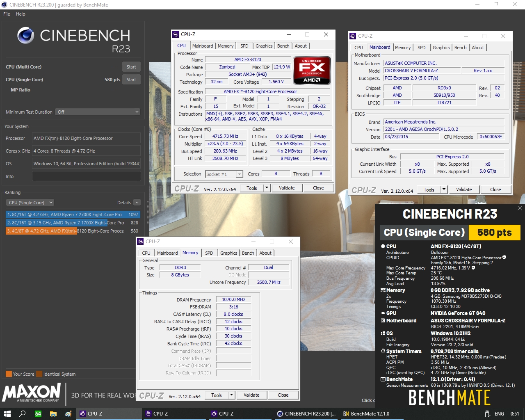The height and width of the screenshot is (420, 525).
Task: Click the Windows Start button
Action: click(7, 414)
